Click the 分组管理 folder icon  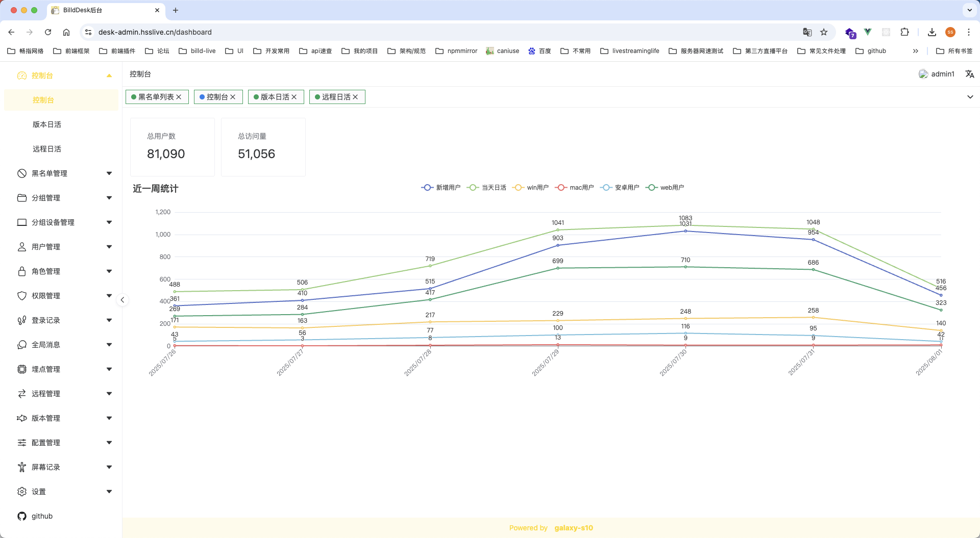[x=22, y=198]
